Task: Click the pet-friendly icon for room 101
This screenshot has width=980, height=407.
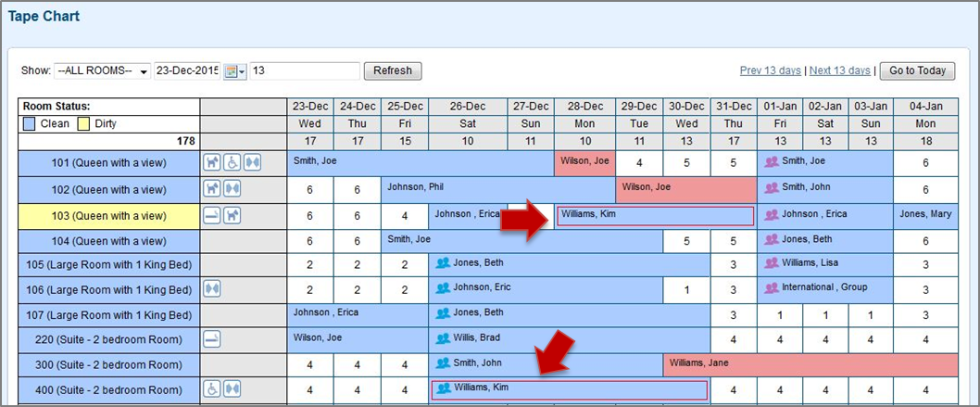Action: (212, 163)
